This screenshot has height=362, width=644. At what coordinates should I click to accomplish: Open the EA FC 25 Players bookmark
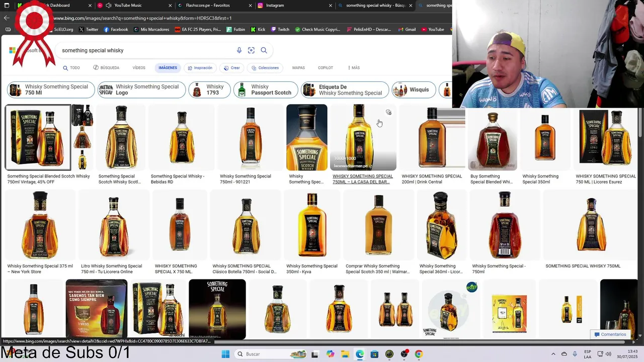click(x=198, y=29)
